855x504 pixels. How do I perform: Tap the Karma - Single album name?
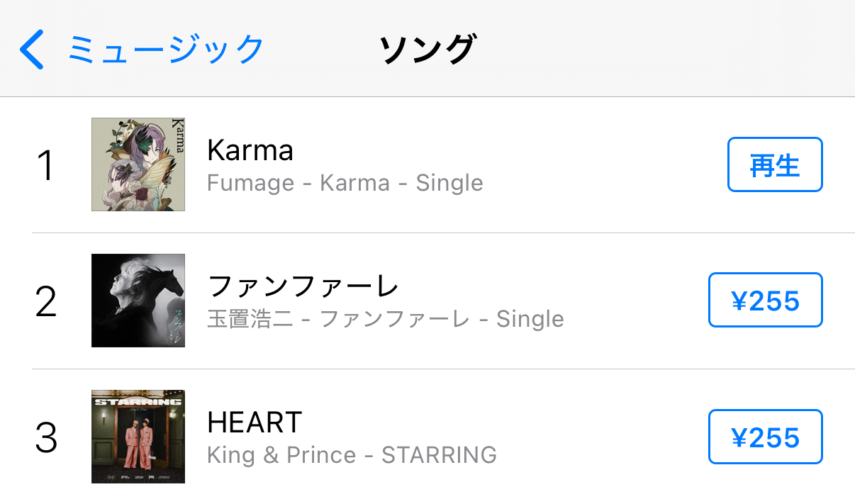[x=401, y=183]
